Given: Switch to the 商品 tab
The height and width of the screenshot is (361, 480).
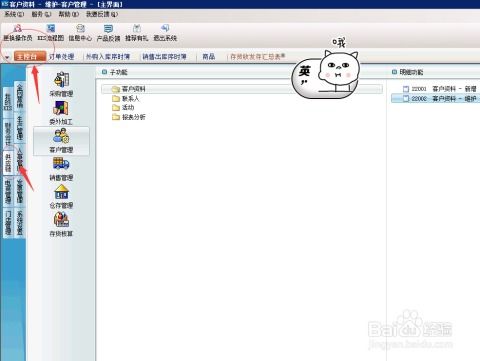Looking at the screenshot, I should (x=209, y=57).
